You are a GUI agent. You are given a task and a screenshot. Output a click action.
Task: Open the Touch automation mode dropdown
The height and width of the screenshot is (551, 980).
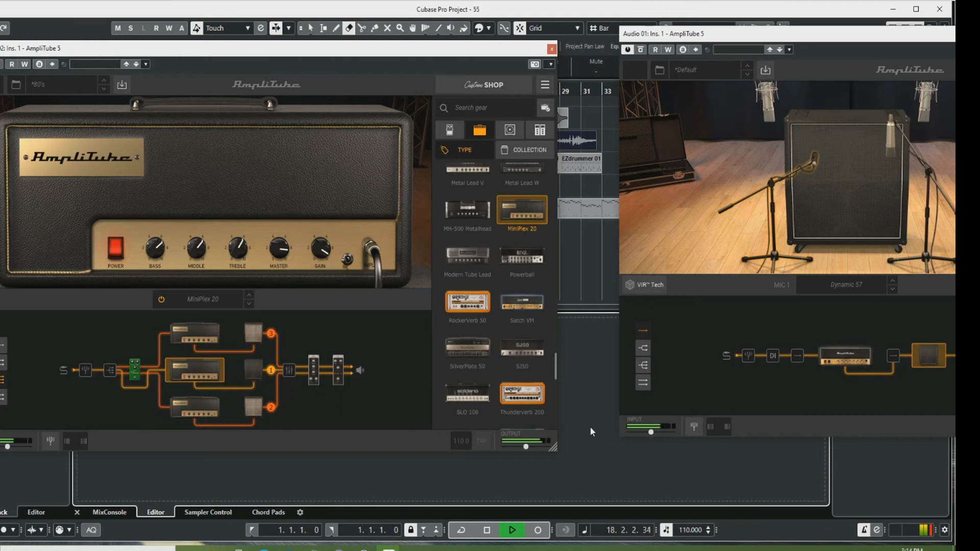coord(228,28)
